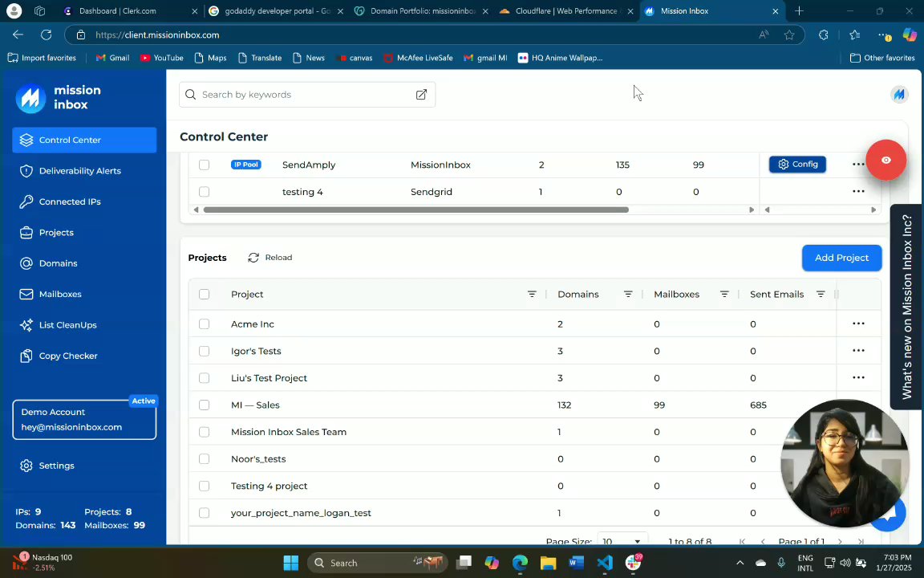Switch to the Domain Portfolio browser tab
The image size is (924, 578).
[421, 11]
